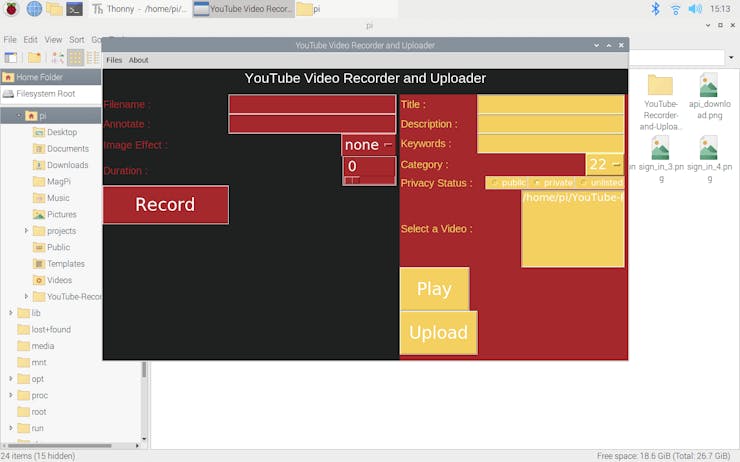Select the private privacy radio button
The height and width of the screenshot is (462, 740).
[552, 183]
